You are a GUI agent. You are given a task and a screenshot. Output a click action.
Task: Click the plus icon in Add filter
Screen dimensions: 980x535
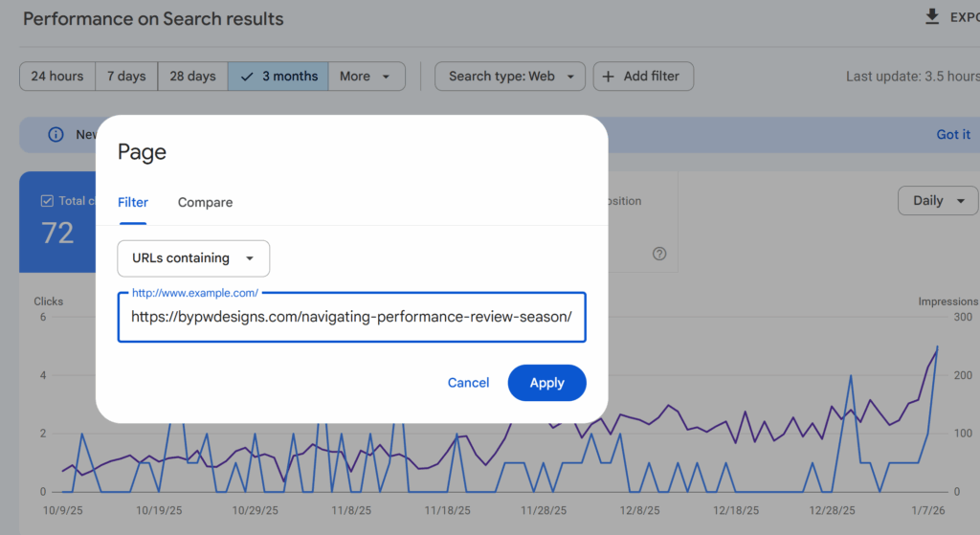(x=608, y=77)
